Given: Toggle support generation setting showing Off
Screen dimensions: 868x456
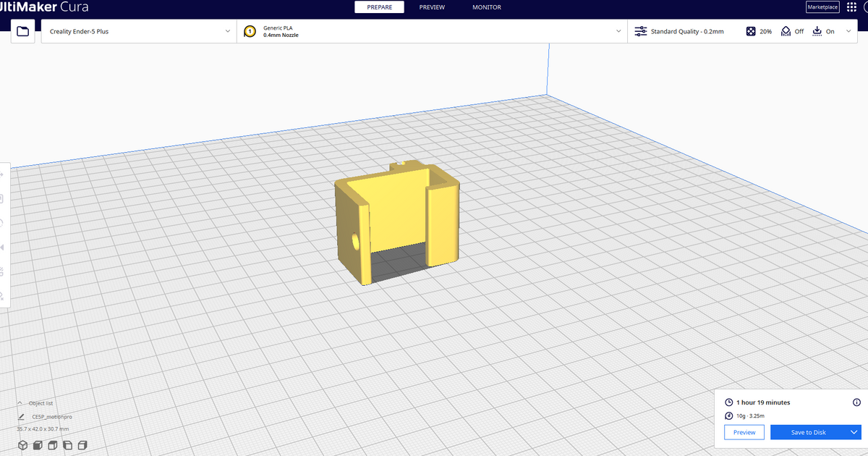Looking at the screenshot, I should (786, 31).
